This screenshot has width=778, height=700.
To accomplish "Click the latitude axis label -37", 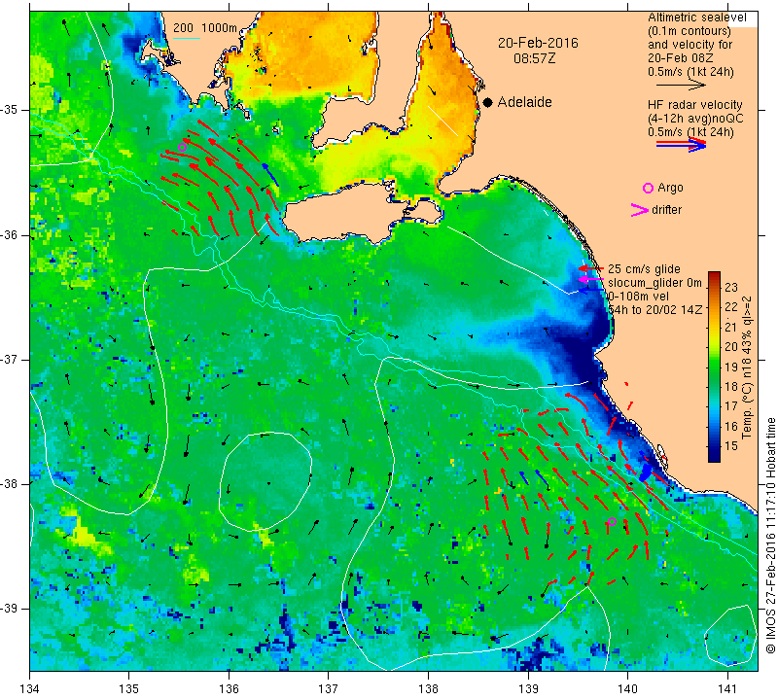I will (x=10, y=359).
